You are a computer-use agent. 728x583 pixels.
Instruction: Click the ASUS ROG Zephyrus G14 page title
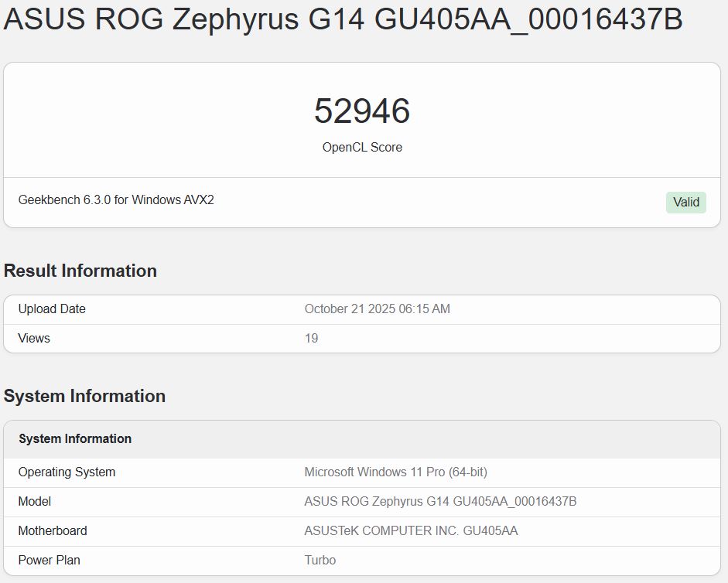pos(343,20)
